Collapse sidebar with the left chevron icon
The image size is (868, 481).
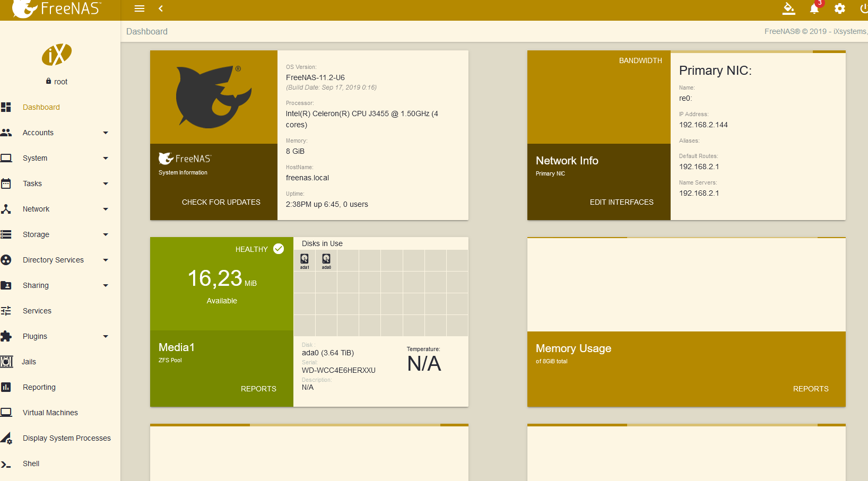click(x=161, y=8)
